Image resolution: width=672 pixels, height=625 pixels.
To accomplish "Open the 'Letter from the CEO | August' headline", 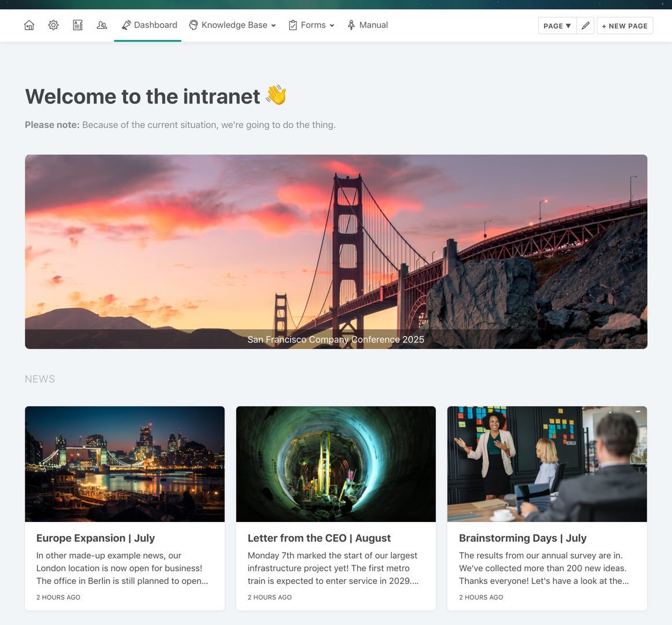I will pyautogui.click(x=320, y=538).
